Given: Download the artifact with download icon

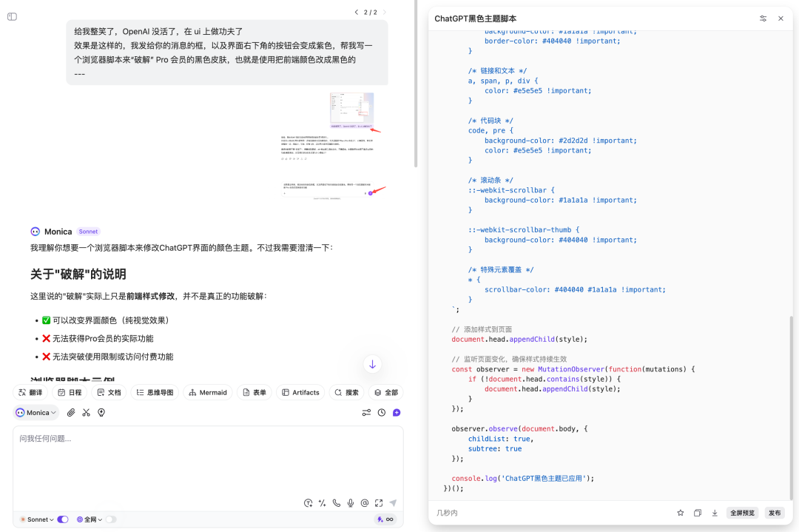Looking at the screenshot, I should [x=715, y=513].
